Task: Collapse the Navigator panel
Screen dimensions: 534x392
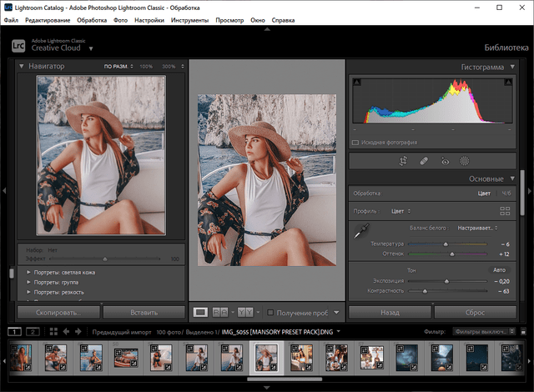Action: click(22, 66)
